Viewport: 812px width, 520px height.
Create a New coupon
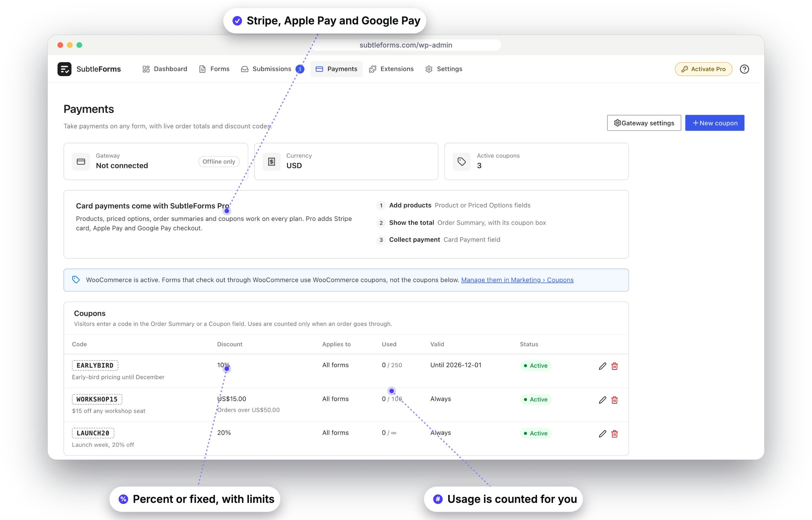point(714,123)
